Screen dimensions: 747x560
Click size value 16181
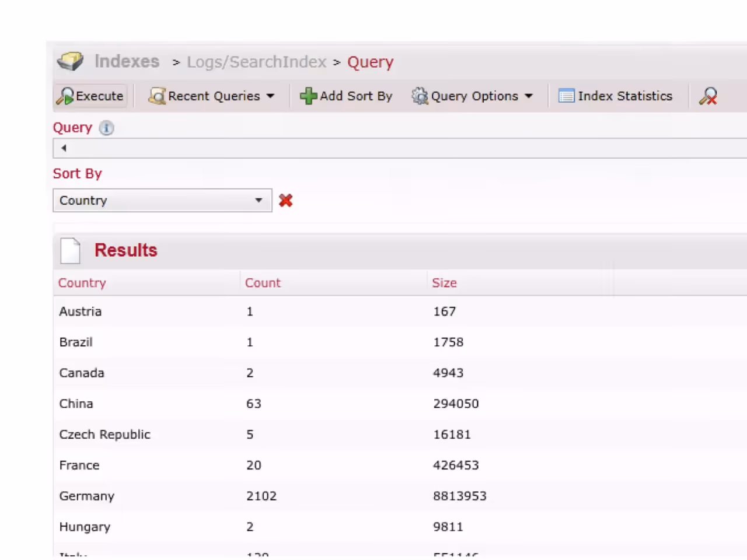coord(452,435)
